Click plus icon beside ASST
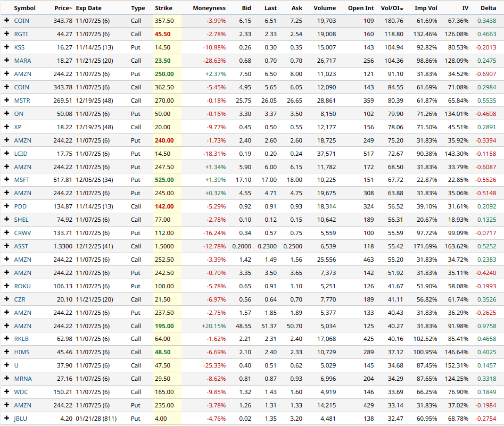Viewport: 504px width, 426px height. click(x=6, y=246)
